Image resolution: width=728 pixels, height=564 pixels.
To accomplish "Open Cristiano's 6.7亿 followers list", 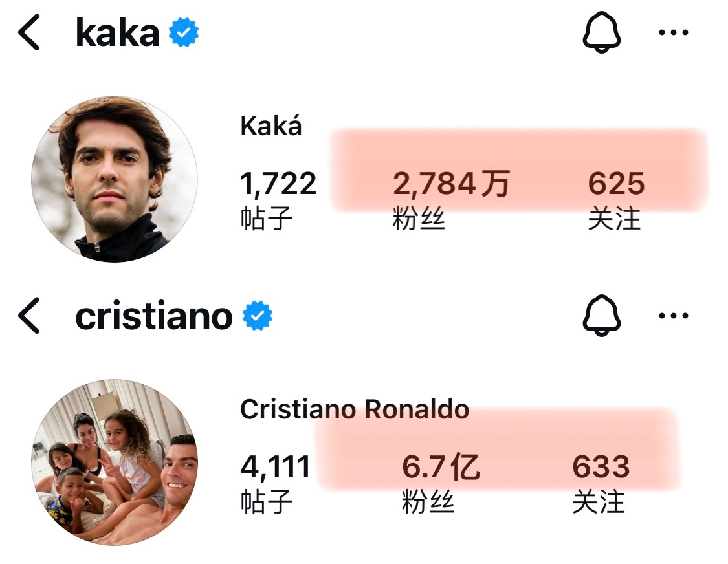I will 441,483.
